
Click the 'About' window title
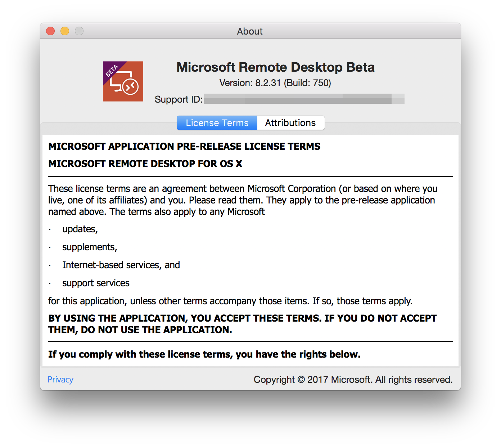coord(250,31)
